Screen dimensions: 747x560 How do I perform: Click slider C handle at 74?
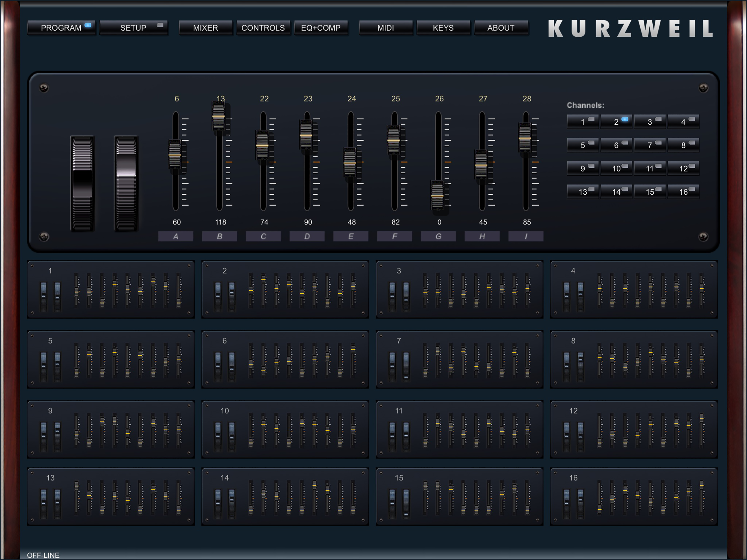tap(262, 145)
